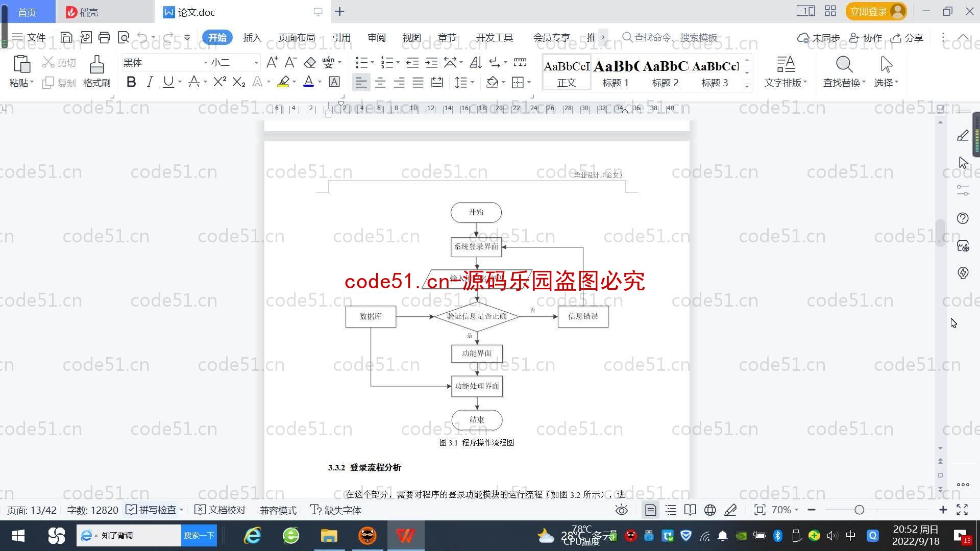
Task: Click the 协作 button
Action: click(866, 38)
